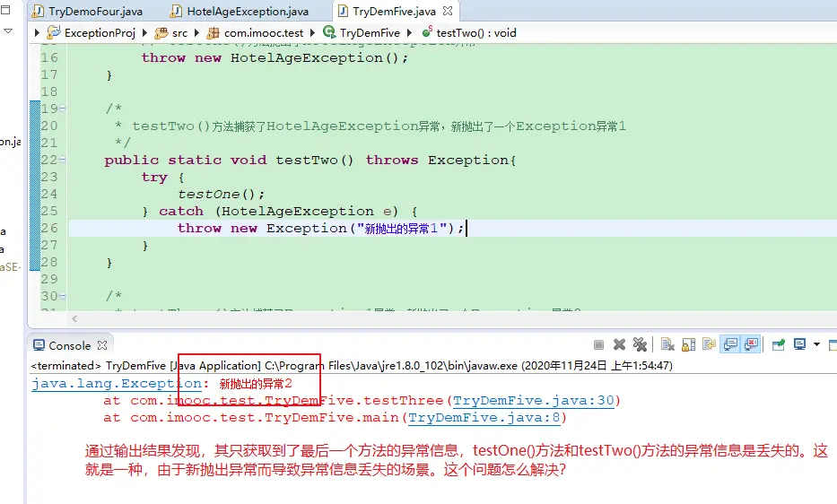Image resolution: width=837 pixels, height=504 pixels.
Task: Collapse the testTwo method fold at line 22
Action: coord(63,159)
